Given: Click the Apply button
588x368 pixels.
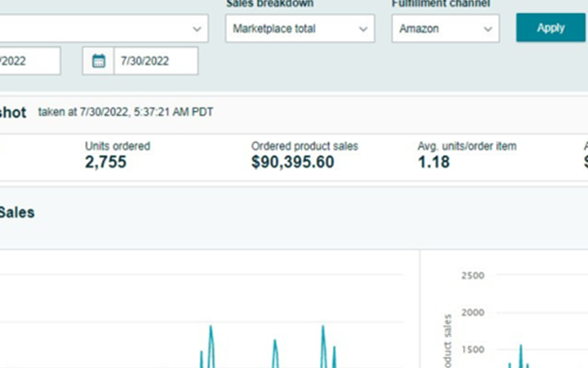Looking at the screenshot, I should (550, 28).
